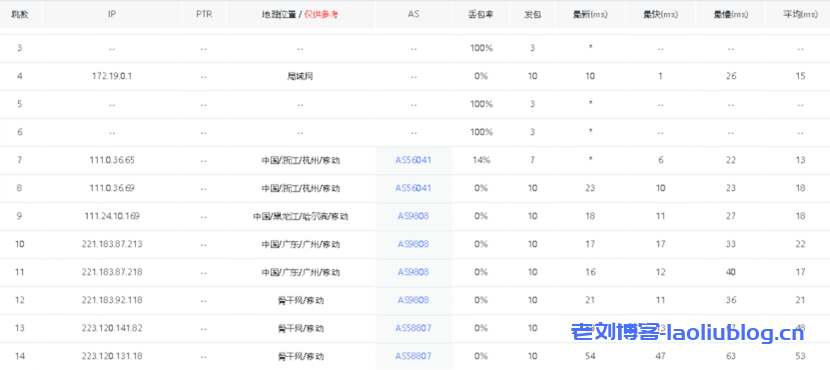The height and width of the screenshot is (370, 830).
Task: Open the AS56041 link in hop 7 row
Action: (413, 160)
